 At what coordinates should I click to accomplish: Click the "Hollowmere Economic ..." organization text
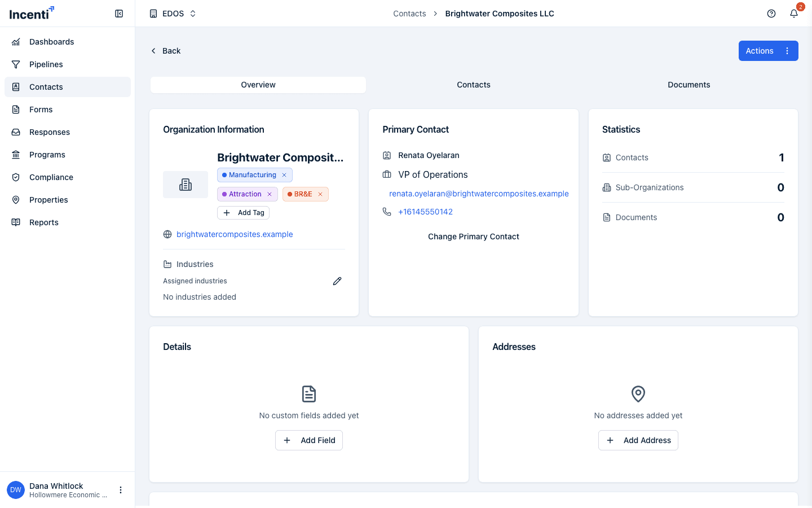point(68,495)
